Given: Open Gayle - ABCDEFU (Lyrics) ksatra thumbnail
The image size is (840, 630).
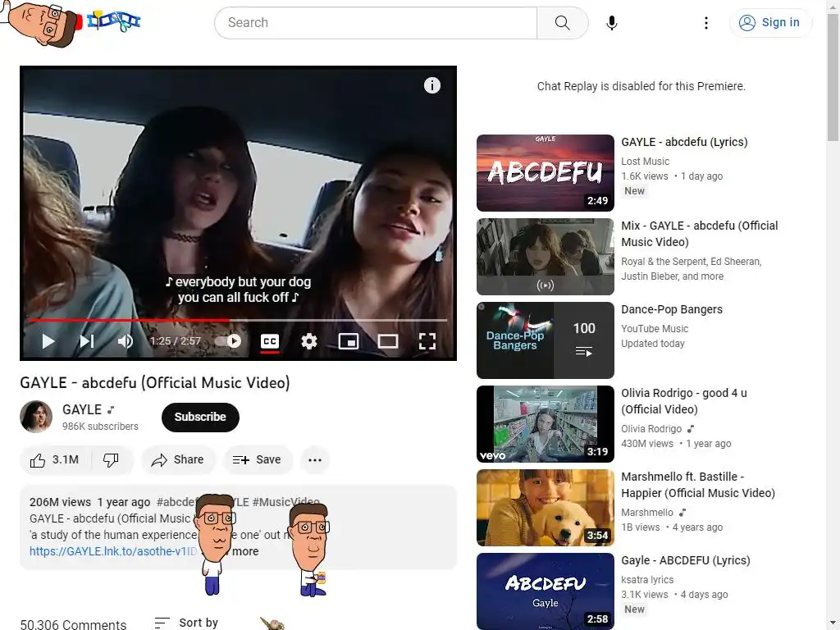Looking at the screenshot, I should tap(546, 591).
